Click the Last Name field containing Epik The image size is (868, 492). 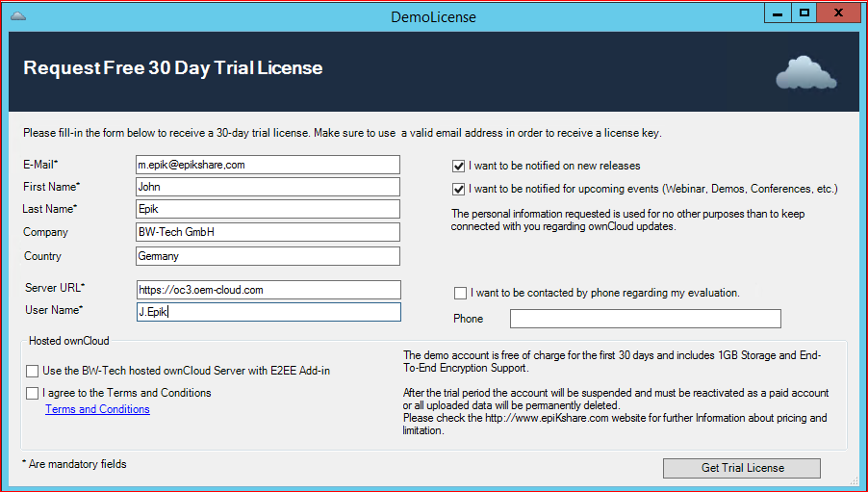[268, 209]
